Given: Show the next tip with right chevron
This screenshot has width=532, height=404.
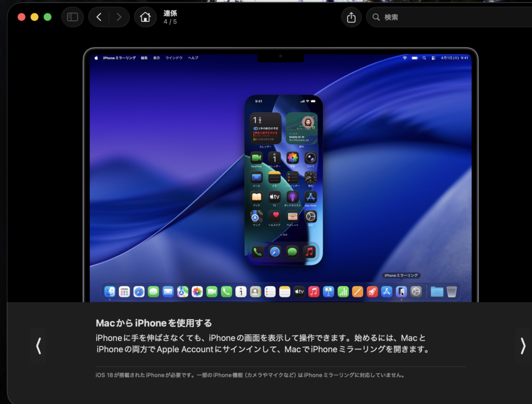Looking at the screenshot, I should coord(523,346).
